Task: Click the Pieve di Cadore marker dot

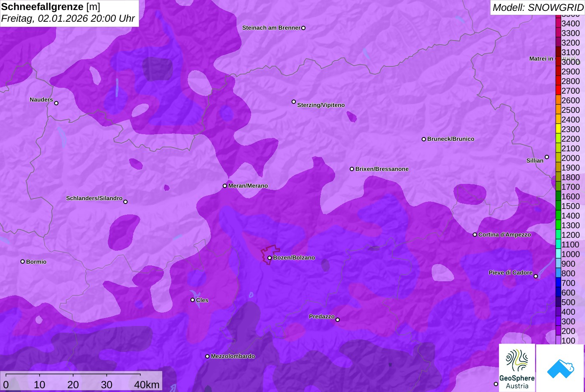Action: point(536,276)
